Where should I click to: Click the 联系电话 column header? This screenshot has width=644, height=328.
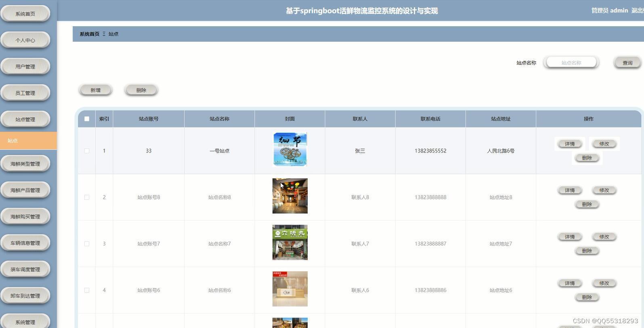(x=430, y=119)
